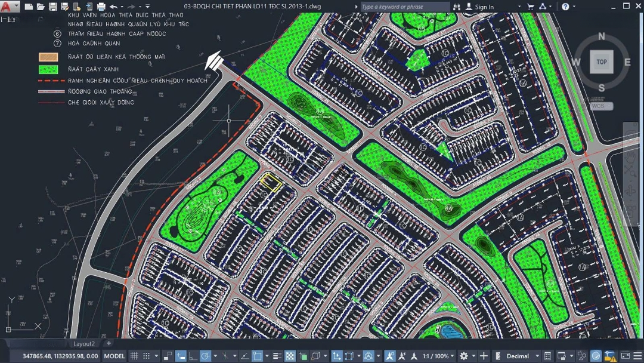Click the selection filtering icon
Image resolution: width=644 pixels, height=363 pixels.
pyautogui.click(x=349, y=356)
